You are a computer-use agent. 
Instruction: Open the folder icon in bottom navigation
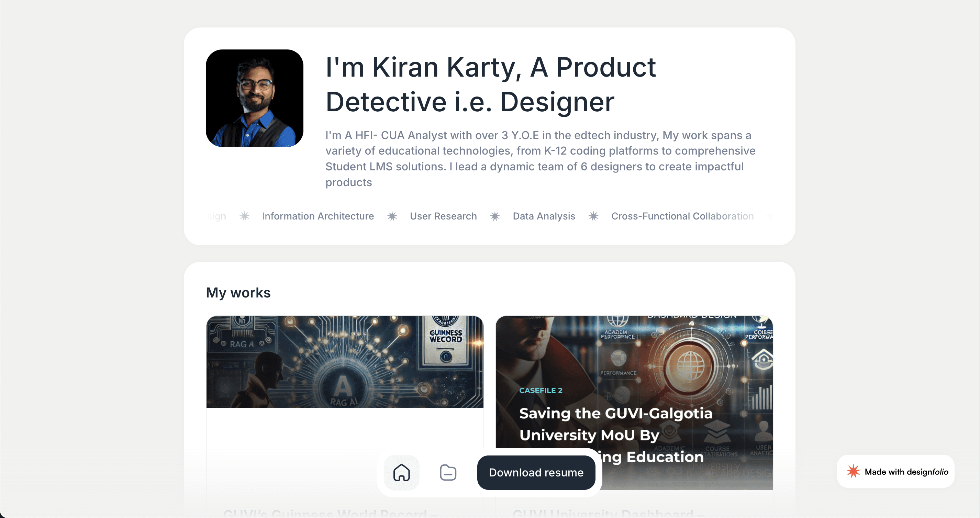click(448, 473)
